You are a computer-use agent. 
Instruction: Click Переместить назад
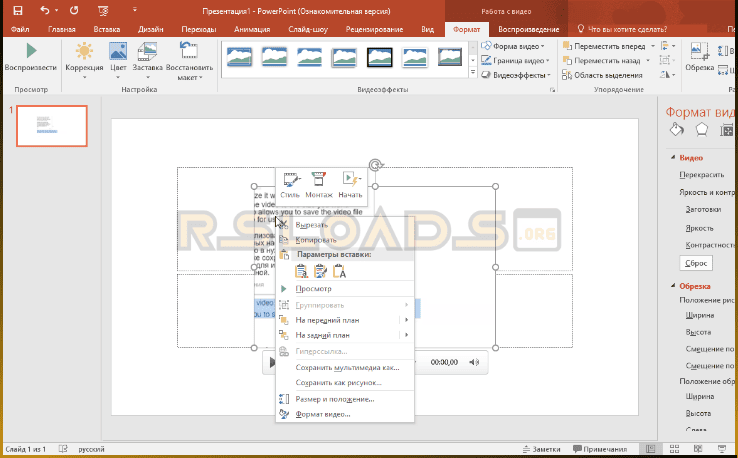[x=602, y=61]
